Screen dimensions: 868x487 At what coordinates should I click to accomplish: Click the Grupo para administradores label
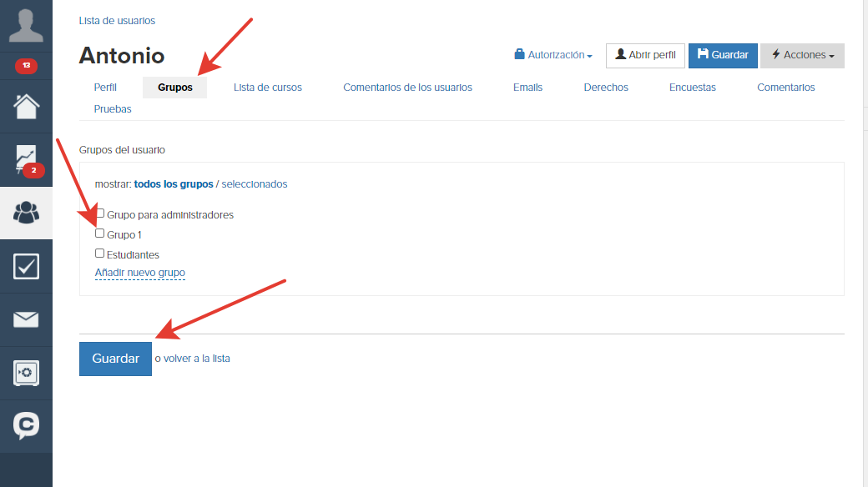click(x=170, y=214)
